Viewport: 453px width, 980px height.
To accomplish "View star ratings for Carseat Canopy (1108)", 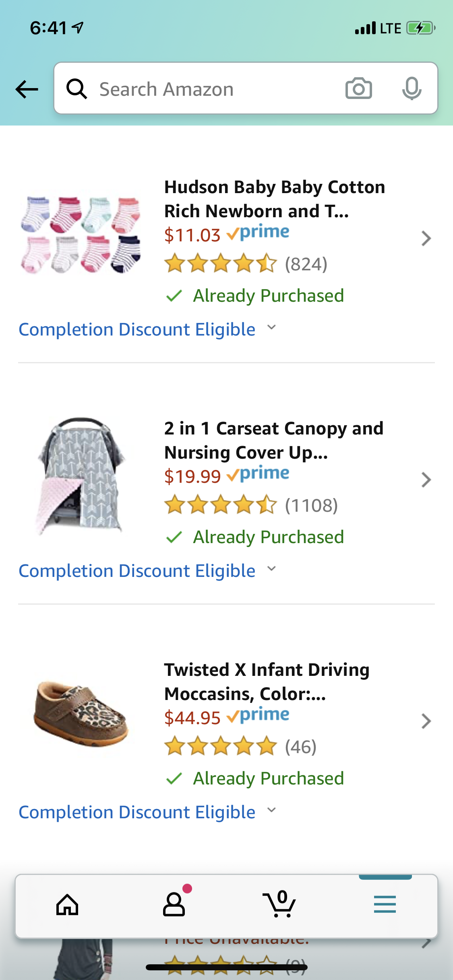I will (221, 505).
